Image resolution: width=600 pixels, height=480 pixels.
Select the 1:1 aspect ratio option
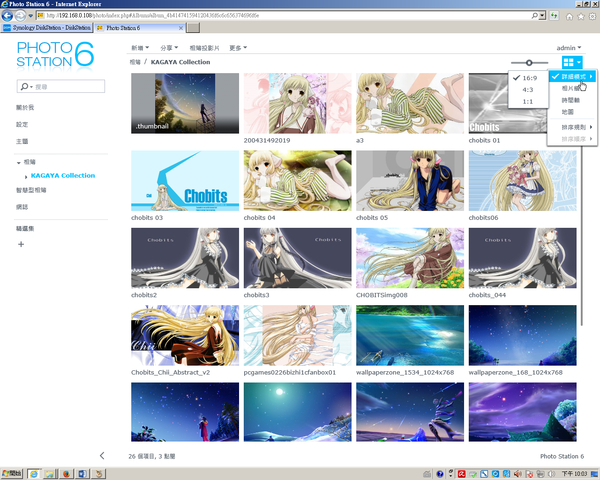point(527,101)
